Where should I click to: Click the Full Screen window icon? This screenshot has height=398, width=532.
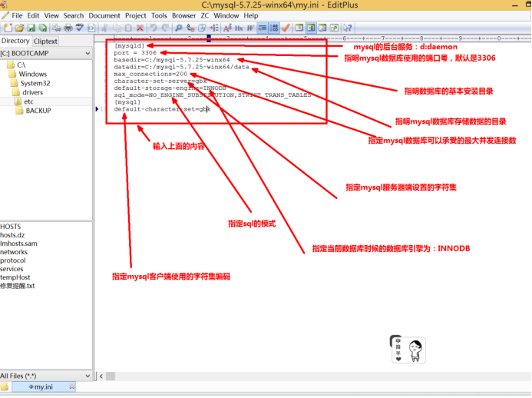point(299,28)
